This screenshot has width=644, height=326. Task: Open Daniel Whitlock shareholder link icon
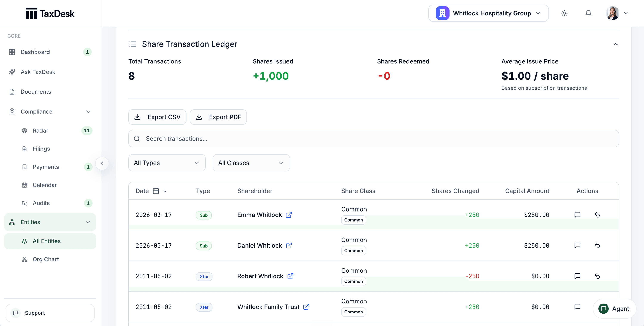pos(289,246)
